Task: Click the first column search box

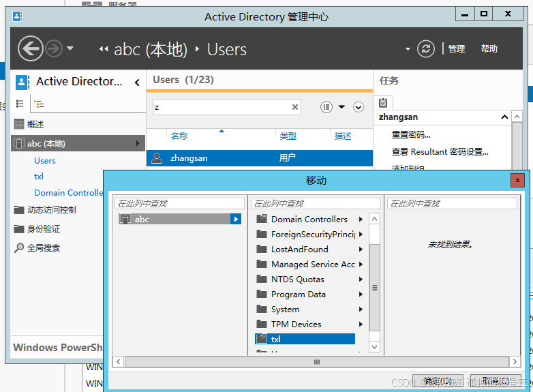Action: [x=179, y=204]
